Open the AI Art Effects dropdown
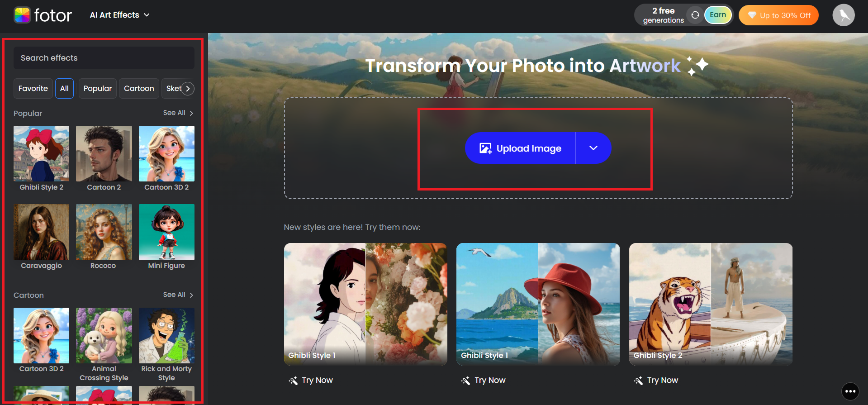The image size is (868, 405). point(120,15)
